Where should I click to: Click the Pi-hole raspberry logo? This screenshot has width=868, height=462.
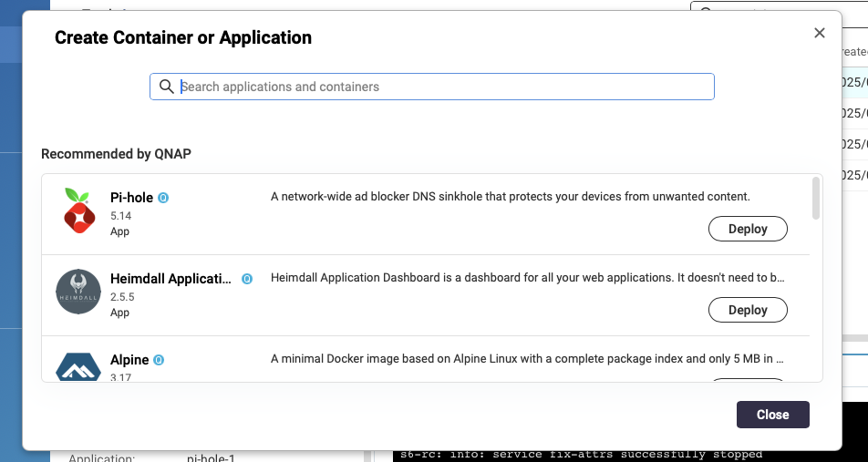78,210
